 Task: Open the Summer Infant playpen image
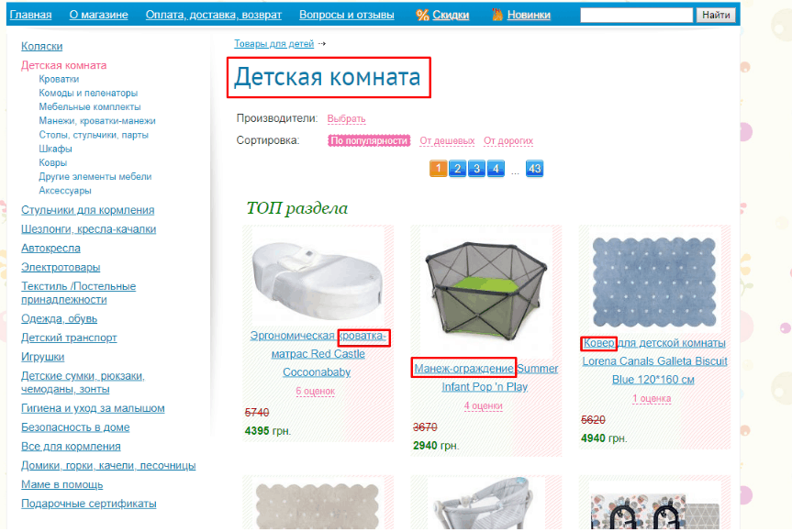[x=485, y=295]
